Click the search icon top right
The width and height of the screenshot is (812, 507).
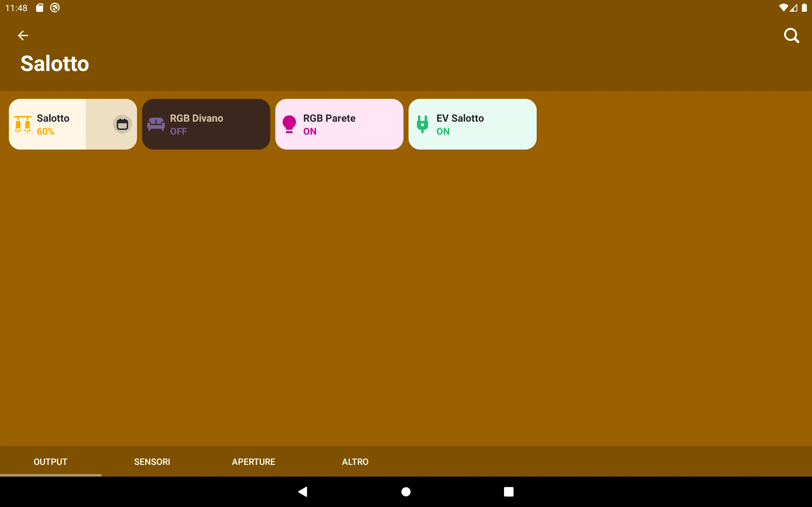point(792,35)
